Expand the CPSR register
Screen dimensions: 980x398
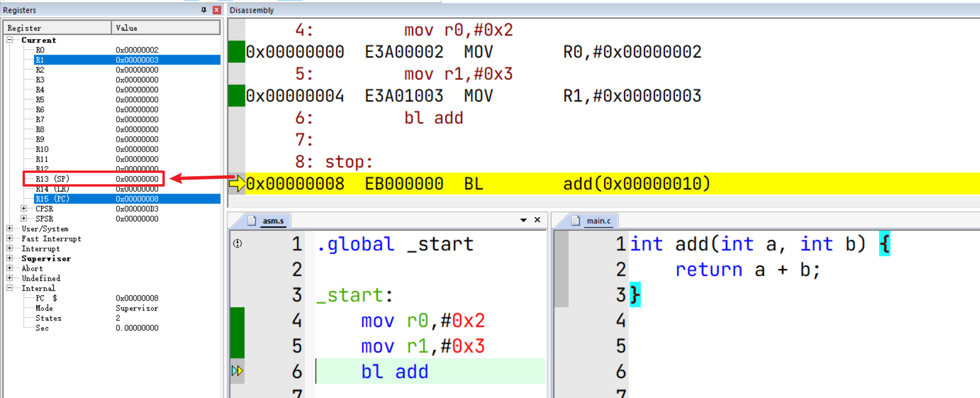(24, 208)
